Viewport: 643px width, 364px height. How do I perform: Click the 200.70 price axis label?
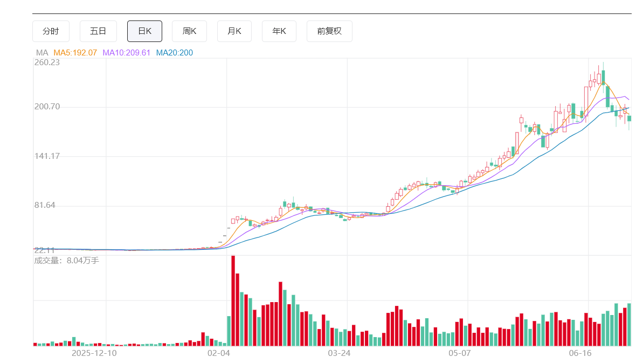[47, 107]
